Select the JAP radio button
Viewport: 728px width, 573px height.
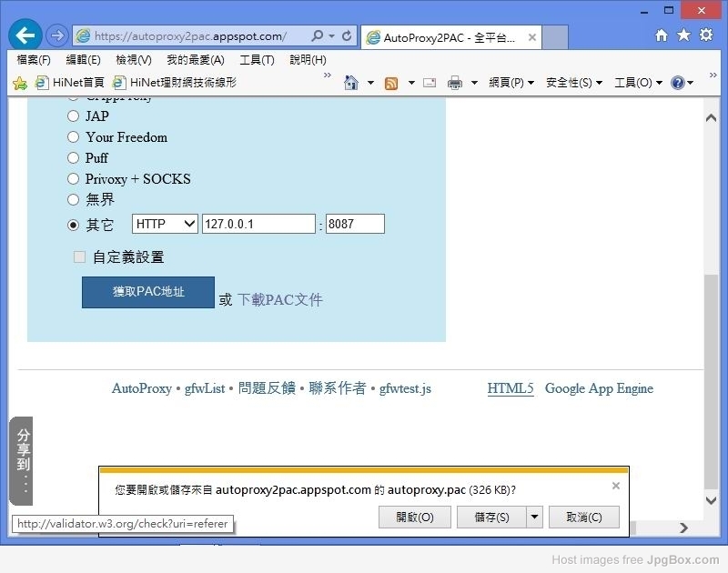[74, 116]
